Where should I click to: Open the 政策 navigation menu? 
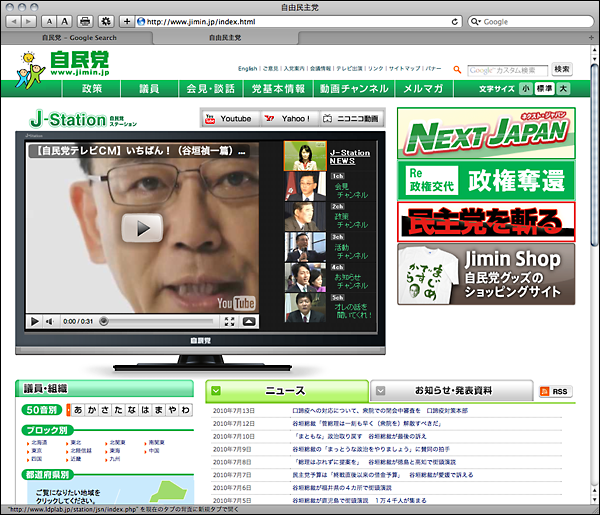pyautogui.click(x=92, y=89)
